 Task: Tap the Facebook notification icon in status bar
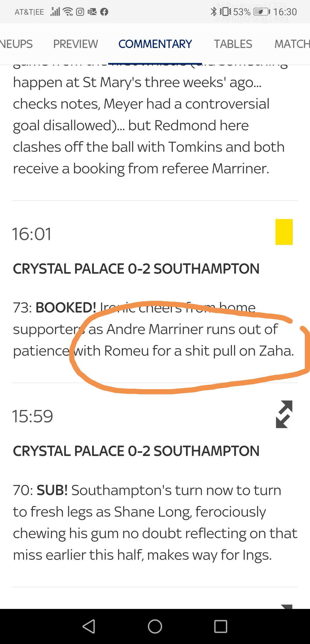click(x=104, y=12)
